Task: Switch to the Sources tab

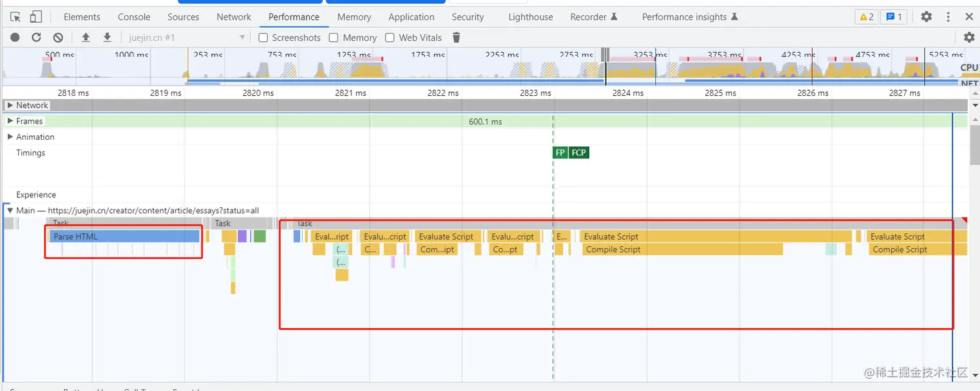Action: pyautogui.click(x=183, y=17)
